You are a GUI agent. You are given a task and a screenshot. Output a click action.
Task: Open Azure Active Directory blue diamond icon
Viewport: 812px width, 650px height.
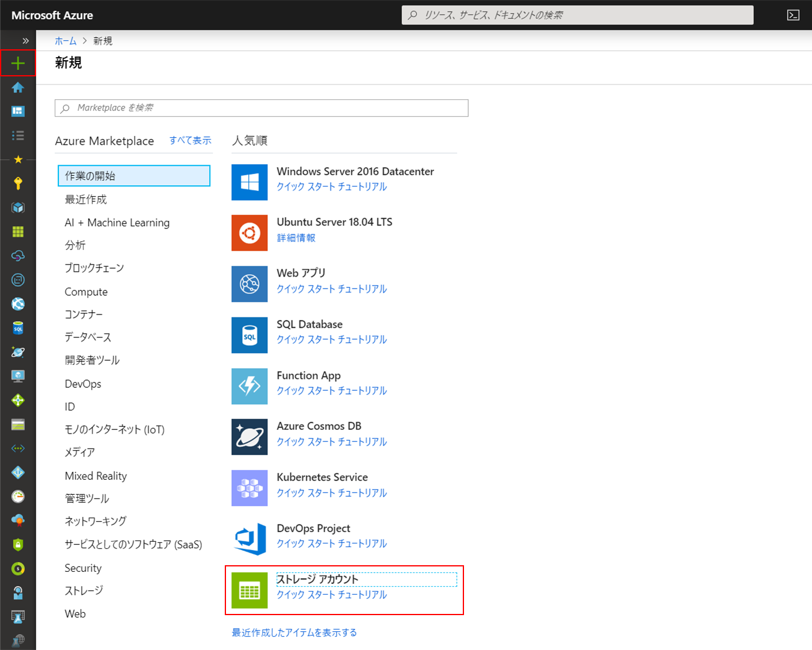(18, 473)
